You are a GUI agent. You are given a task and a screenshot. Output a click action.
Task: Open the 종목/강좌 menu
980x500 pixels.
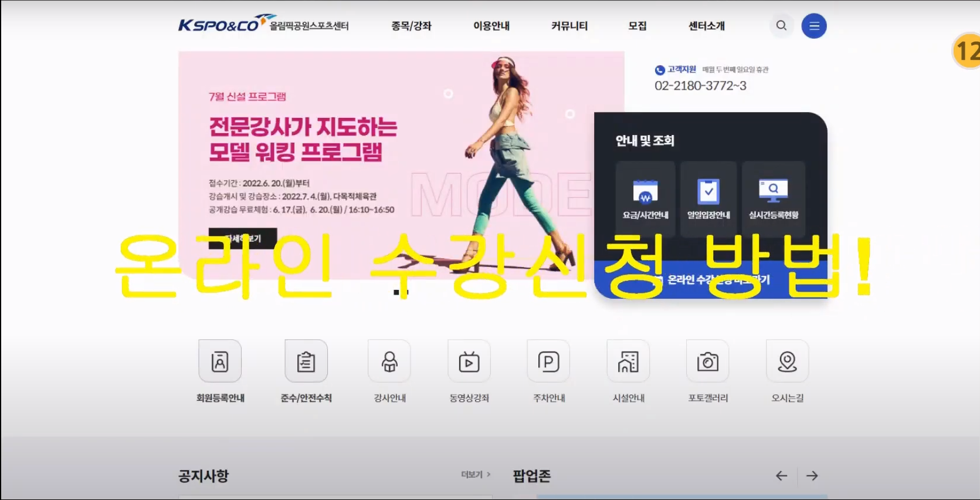[411, 26]
